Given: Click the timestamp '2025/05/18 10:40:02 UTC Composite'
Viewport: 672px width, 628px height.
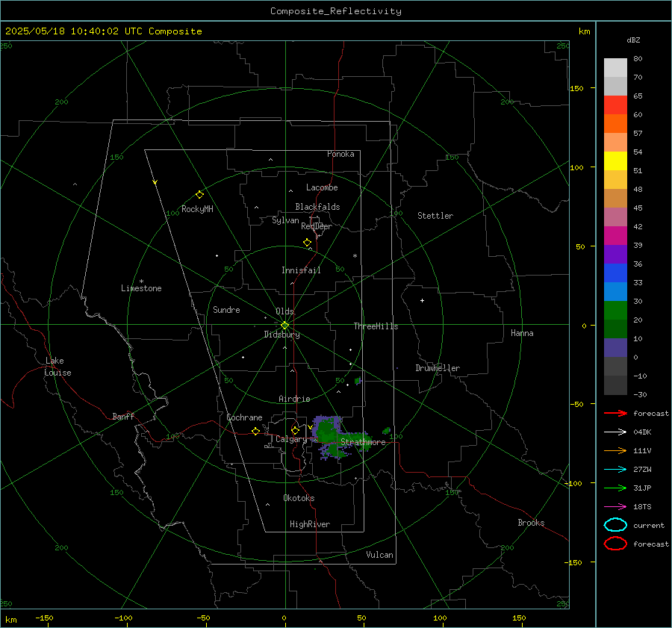Looking at the screenshot, I should click(103, 31).
